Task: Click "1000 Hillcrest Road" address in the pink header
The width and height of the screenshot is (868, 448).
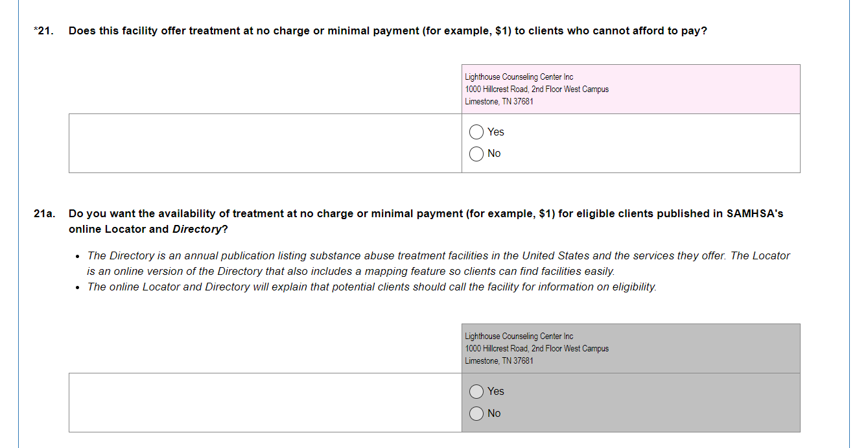Action: [497, 89]
